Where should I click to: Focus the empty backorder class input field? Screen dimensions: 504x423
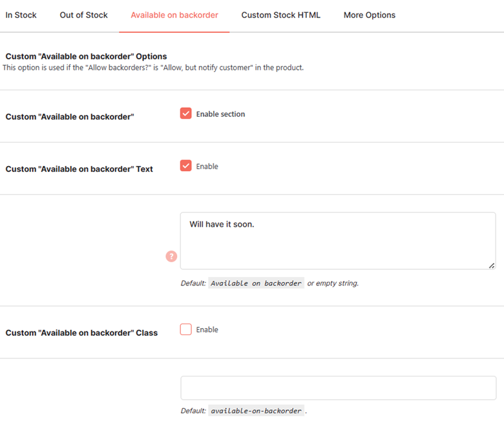pyautogui.click(x=338, y=387)
